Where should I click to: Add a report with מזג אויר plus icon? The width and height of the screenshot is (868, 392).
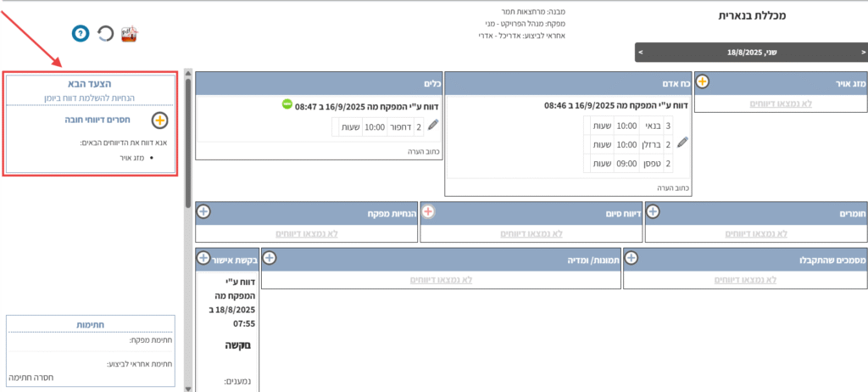[703, 82]
